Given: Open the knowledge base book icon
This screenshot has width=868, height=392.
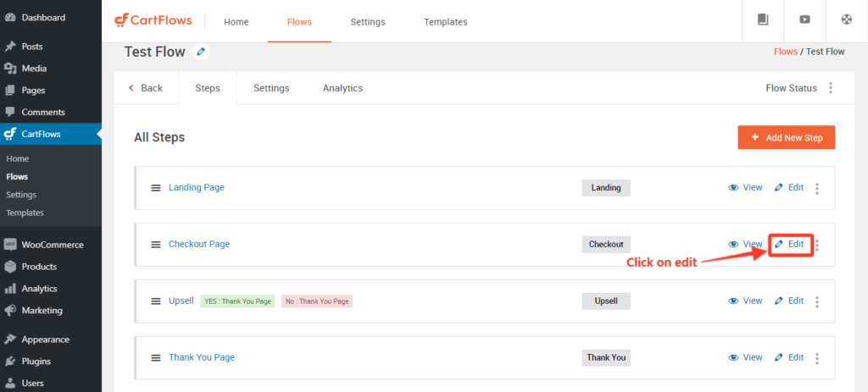Looking at the screenshot, I should coord(763,20).
